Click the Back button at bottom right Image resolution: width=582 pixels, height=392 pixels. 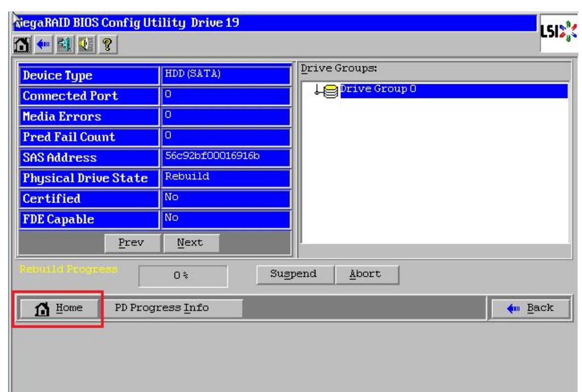530,308
